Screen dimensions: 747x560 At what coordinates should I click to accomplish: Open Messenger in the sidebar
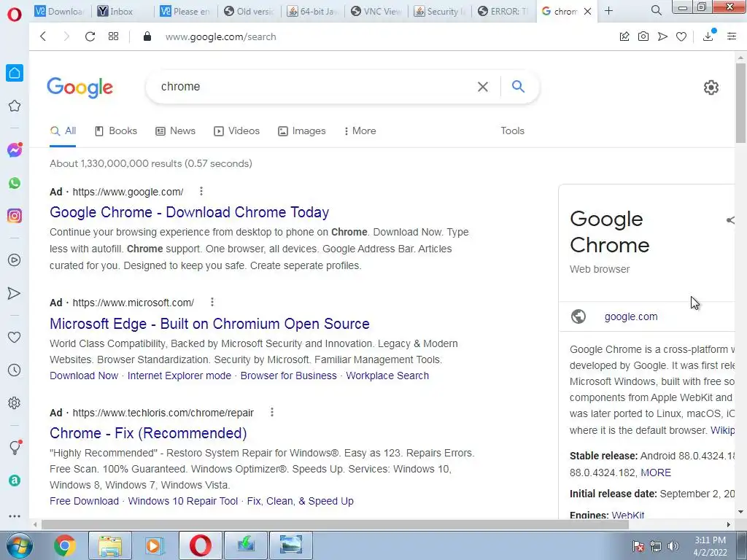pyautogui.click(x=15, y=150)
